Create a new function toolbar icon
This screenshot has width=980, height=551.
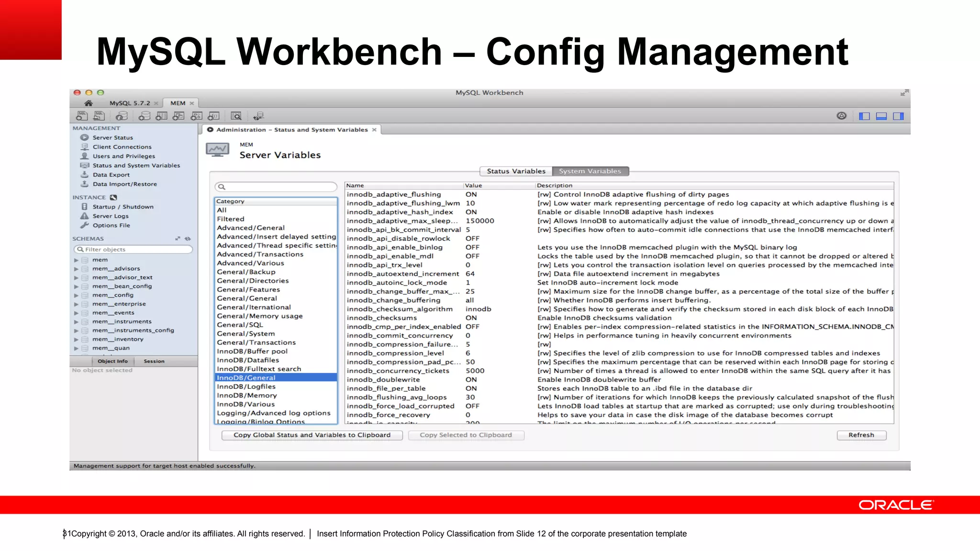click(213, 116)
